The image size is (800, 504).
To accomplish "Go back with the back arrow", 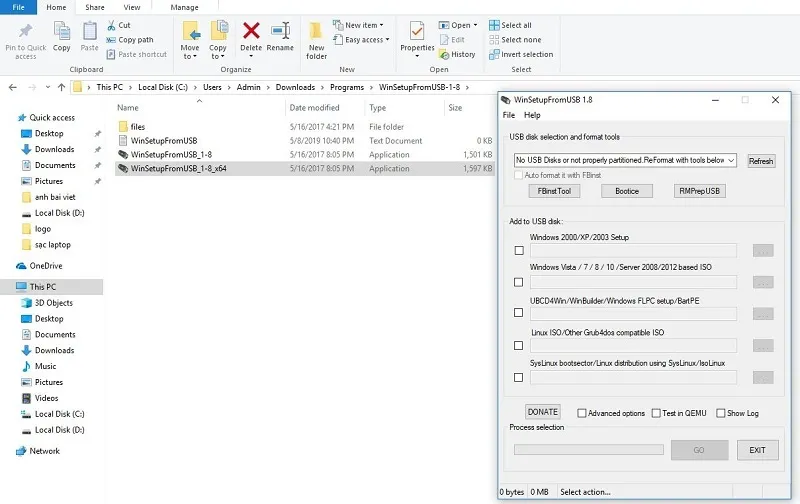I will (13, 87).
